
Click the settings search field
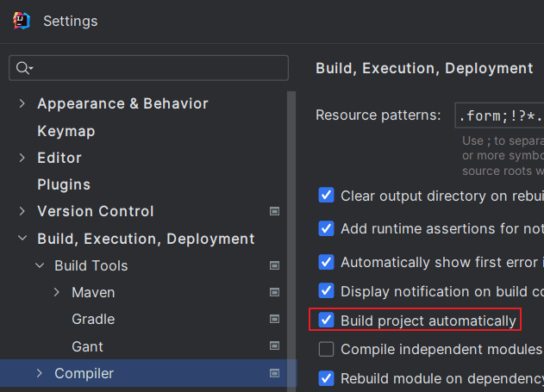pyautogui.click(x=155, y=68)
